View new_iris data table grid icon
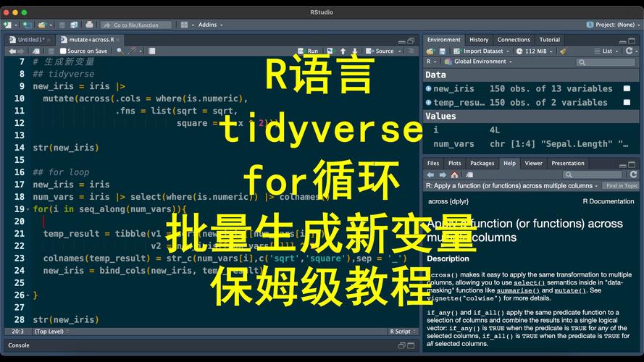 (627, 88)
